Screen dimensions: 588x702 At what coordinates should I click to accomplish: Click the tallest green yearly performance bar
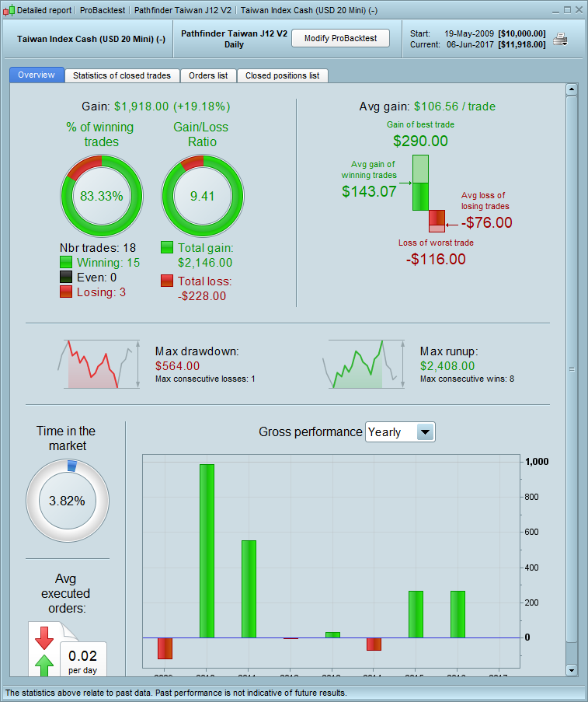(x=207, y=550)
